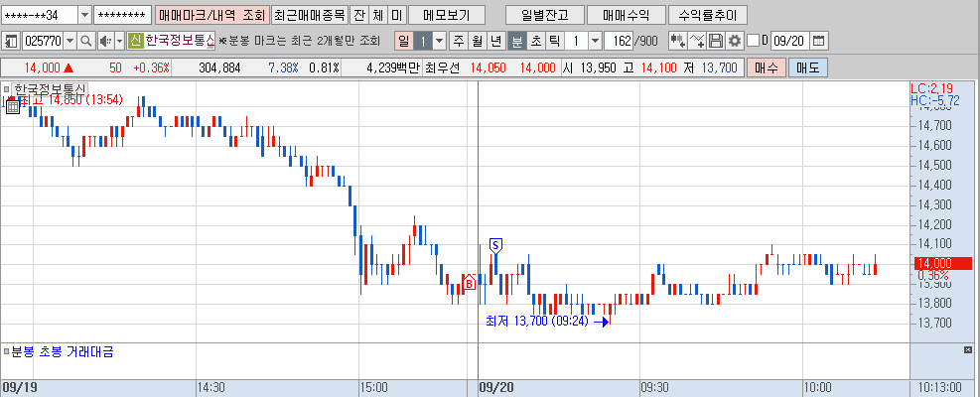Screen dimensions: 980x397
Task: Open the stock code history dropdown
Action: tap(70, 42)
